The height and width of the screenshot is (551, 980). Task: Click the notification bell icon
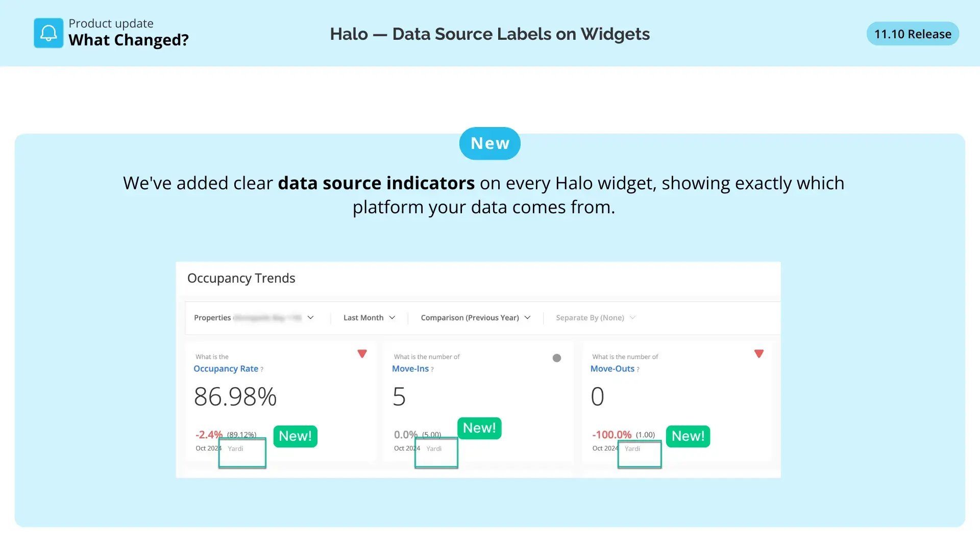(48, 33)
